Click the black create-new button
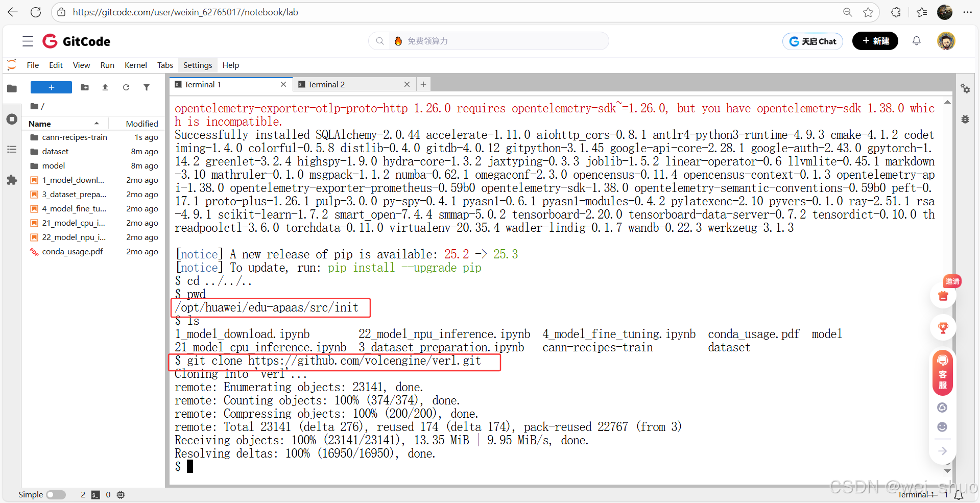 (x=875, y=41)
